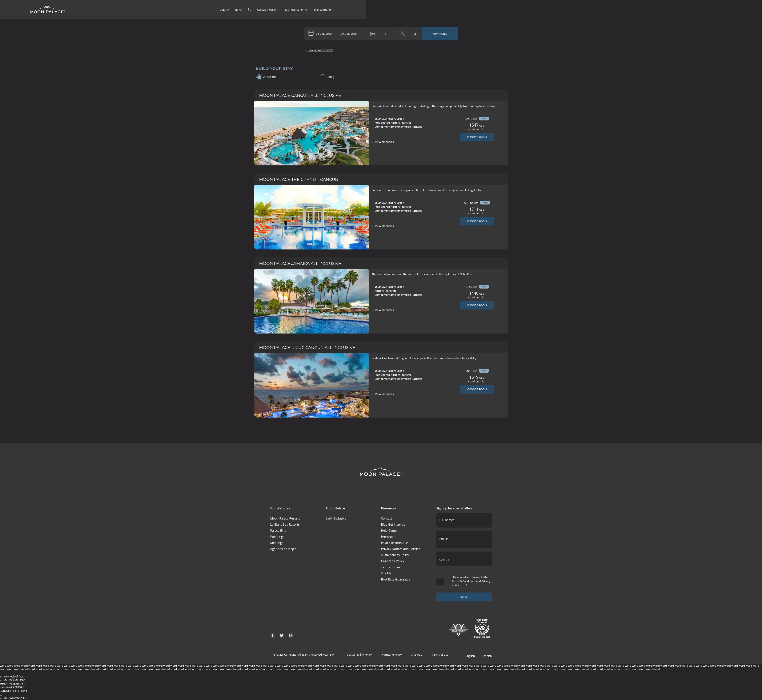The width and height of the screenshot is (762, 700).
Task: Open the Blog Get Inspired link
Action: pos(393,525)
